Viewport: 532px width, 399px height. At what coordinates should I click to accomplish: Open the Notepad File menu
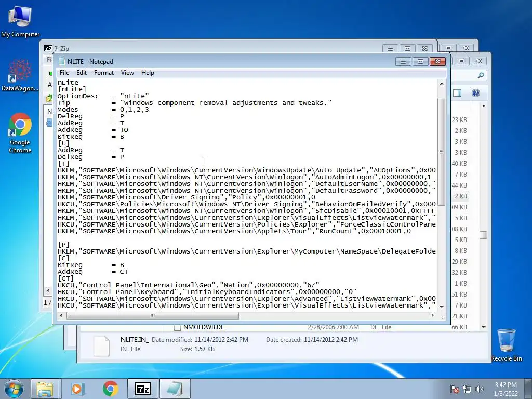(64, 73)
